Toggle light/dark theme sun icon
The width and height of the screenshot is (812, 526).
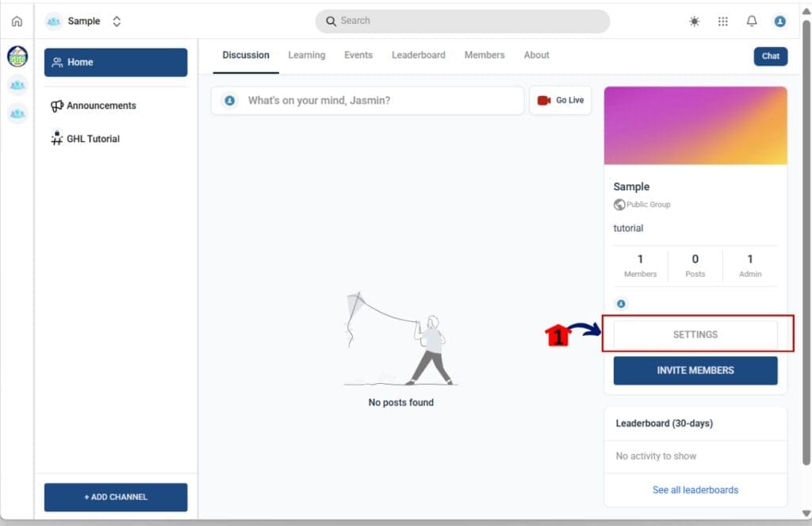click(694, 21)
